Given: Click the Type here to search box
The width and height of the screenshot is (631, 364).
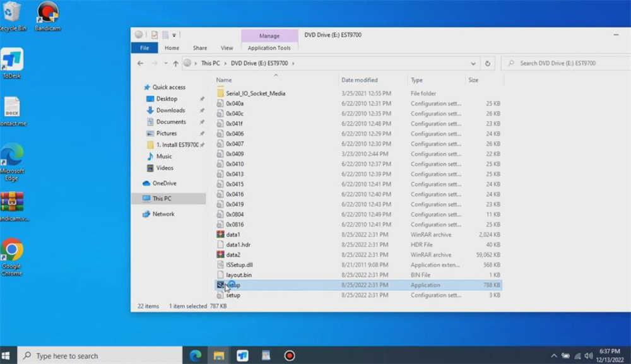Looking at the screenshot, I should point(100,356).
